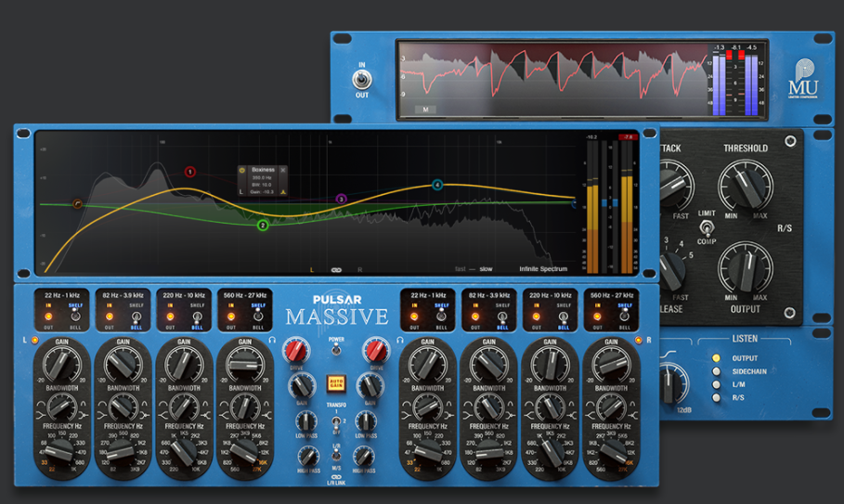Select teal EQ node 4
This screenshot has height=504, width=844.
[x=437, y=186]
